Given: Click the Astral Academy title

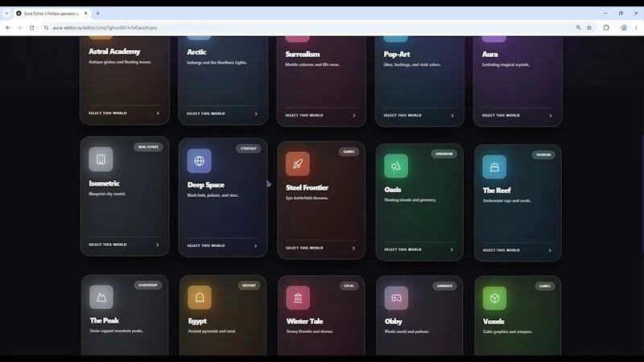Looking at the screenshot, I should pos(114,51).
